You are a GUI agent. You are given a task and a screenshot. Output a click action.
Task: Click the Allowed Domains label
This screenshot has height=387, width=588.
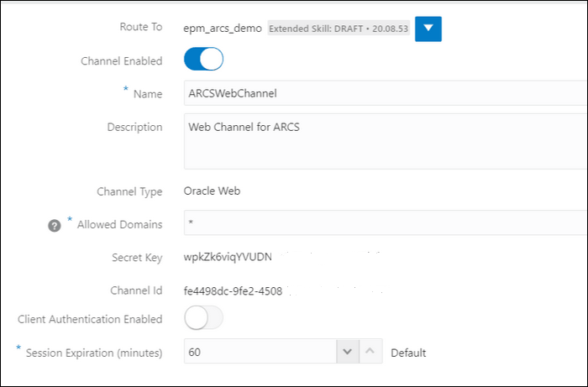119,224
